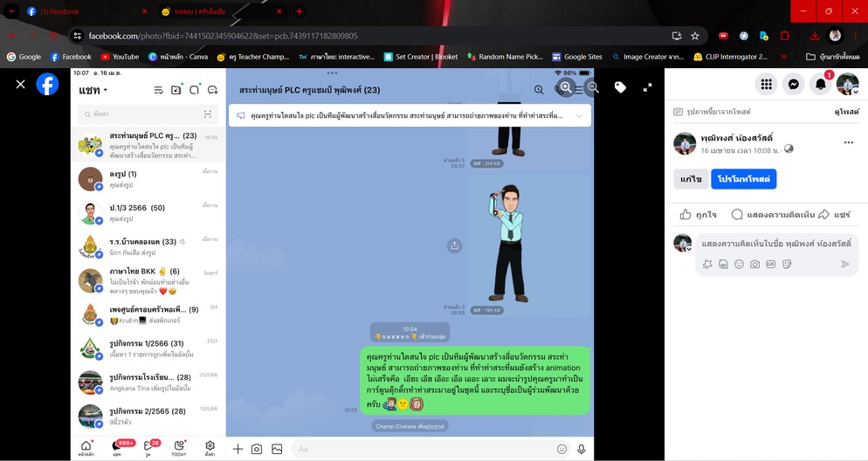Viewport: 868px width, 461px height.
Task: Open the YouTube bookmark
Action: tap(120, 57)
